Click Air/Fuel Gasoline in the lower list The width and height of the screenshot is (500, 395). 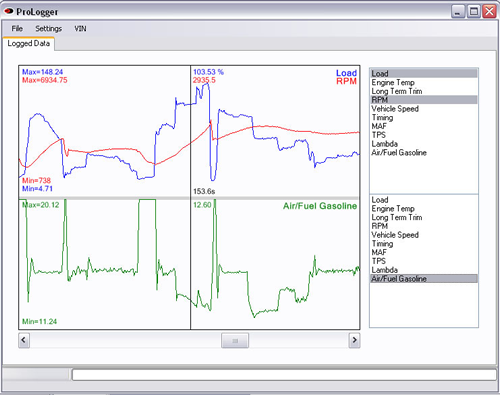coord(424,279)
